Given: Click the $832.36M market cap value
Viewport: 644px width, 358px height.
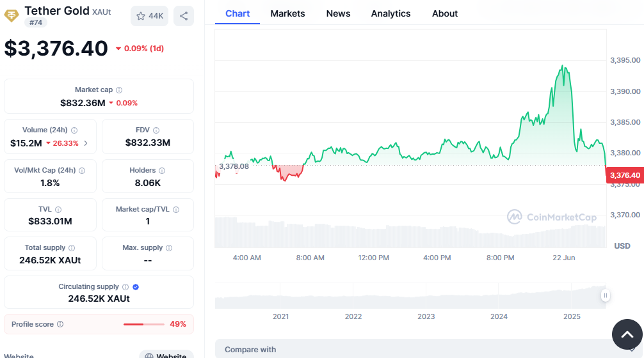Looking at the screenshot, I should point(83,103).
